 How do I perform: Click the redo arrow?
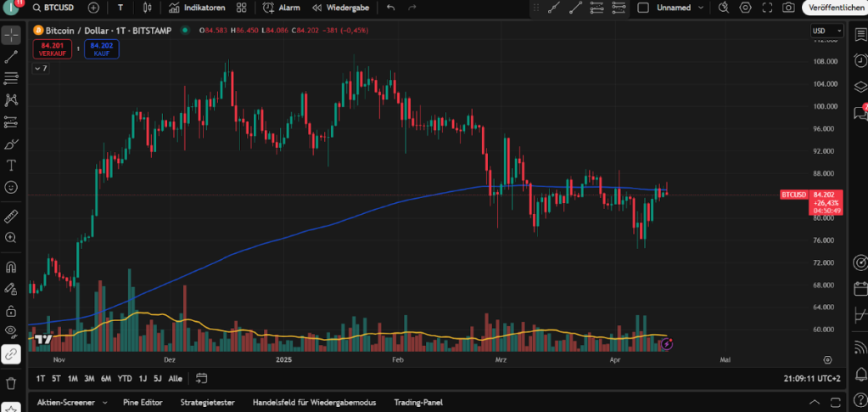(x=412, y=8)
